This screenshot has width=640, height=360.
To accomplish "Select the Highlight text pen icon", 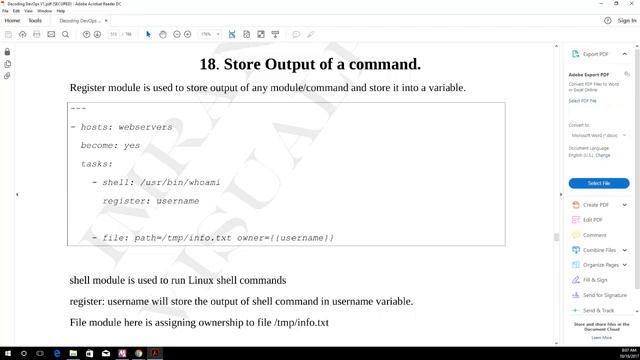I will [x=311, y=35].
